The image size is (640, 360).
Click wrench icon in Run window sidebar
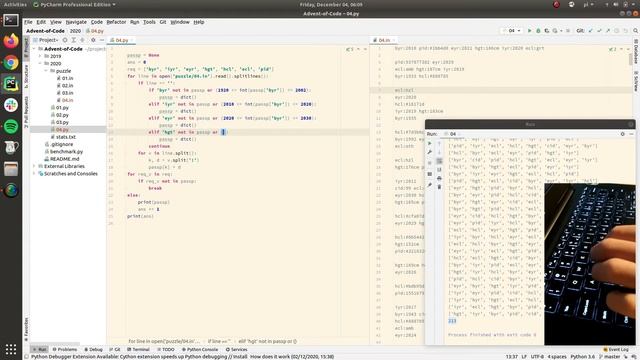click(x=430, y=152)
